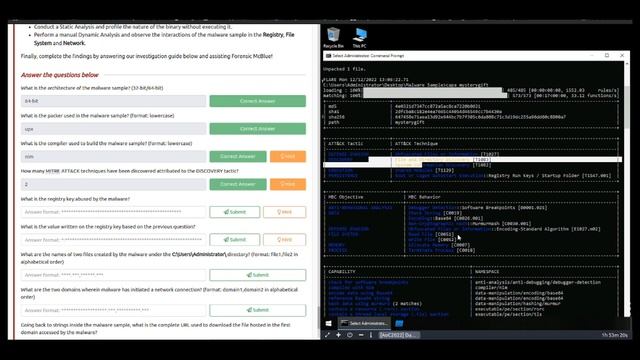
Task: Focus the registry value answer field
Action: [x=113, y=240]
